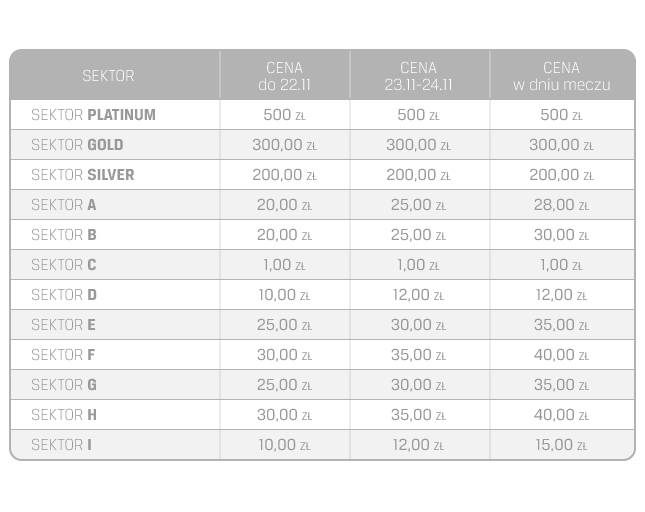Click the SEKTOR H label

(x=64, y=415)
